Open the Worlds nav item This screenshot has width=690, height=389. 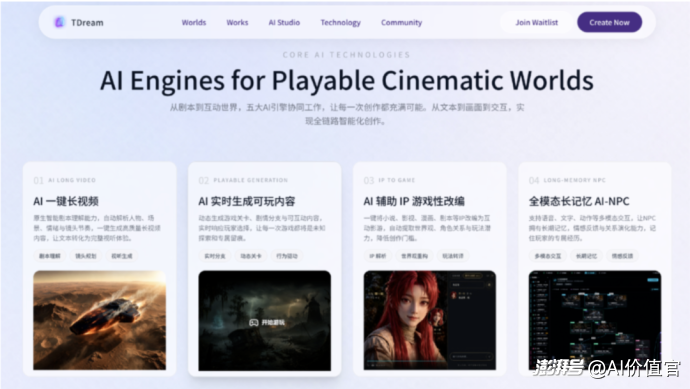point(194,22)
